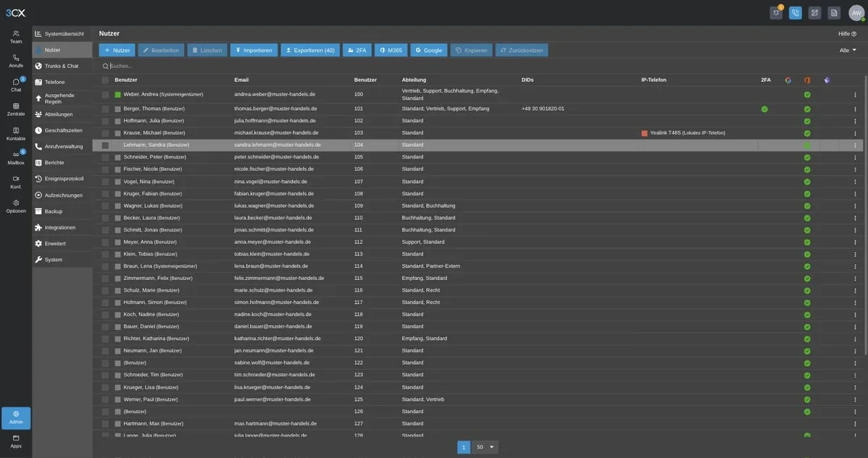Click the Suchen search field
The width and height of the screenshot is (868, 458).
click(x=477, y=66)
